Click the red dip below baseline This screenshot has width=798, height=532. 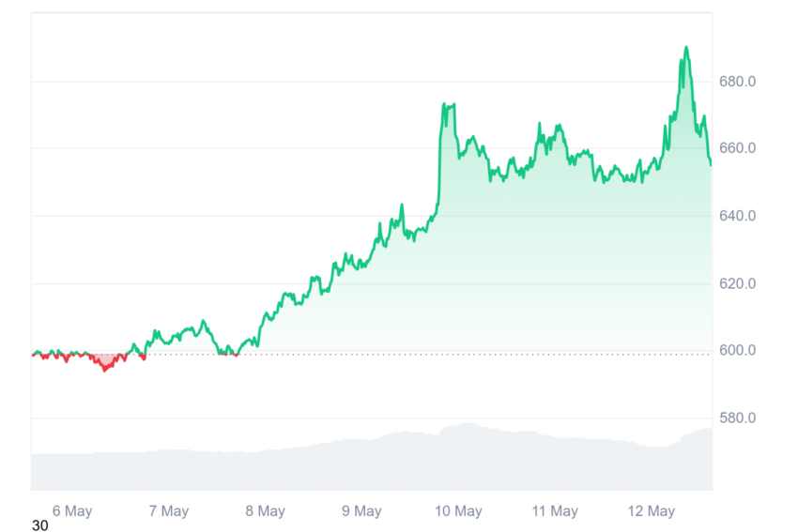click(x=106, y=362)
